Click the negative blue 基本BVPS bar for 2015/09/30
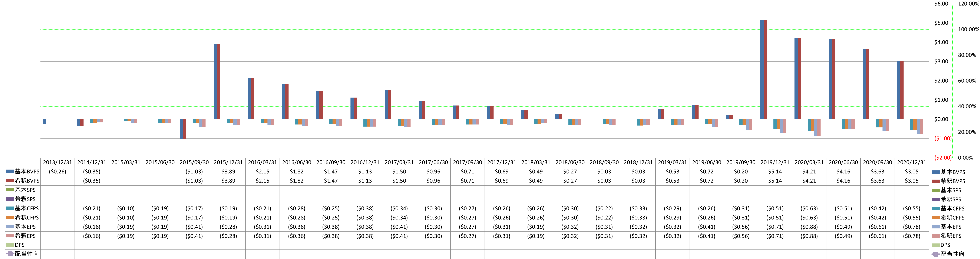 pyautogui.click(x=181, y=129)
